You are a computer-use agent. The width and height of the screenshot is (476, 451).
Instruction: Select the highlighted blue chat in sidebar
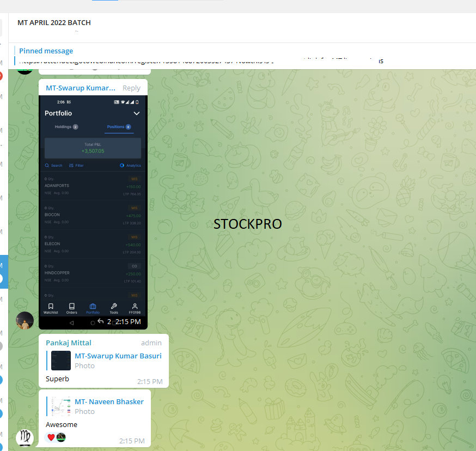4,272
